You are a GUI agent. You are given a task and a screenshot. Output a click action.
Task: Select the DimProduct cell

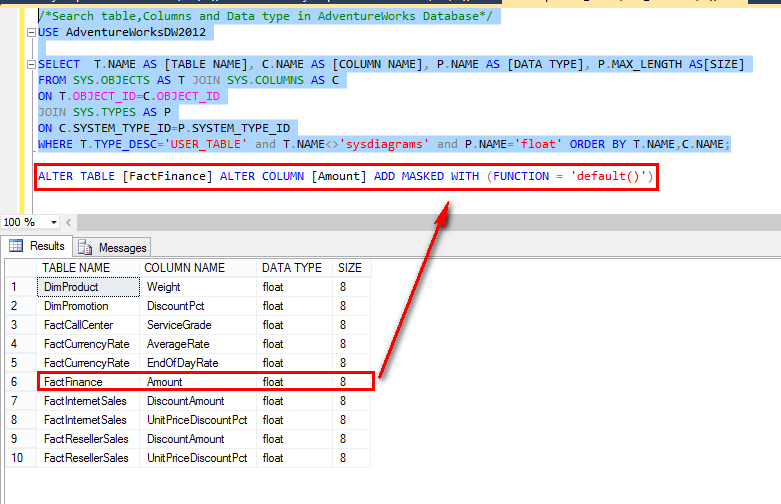tap(88, 287)
